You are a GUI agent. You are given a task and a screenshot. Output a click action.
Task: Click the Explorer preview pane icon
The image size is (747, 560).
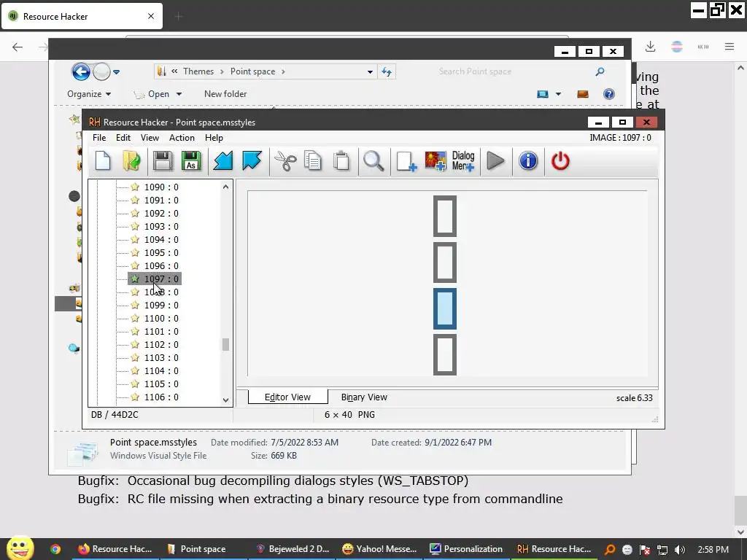click(x=583, y=94)
